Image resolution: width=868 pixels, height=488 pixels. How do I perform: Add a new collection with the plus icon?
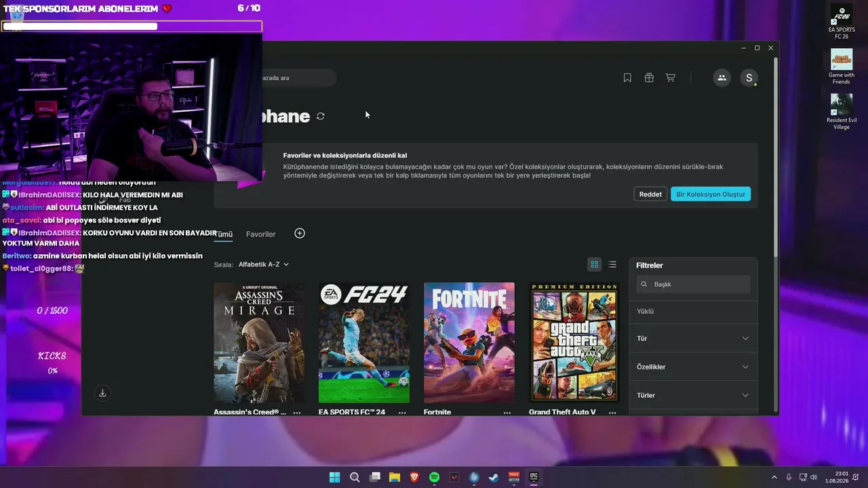click(300, 233)
